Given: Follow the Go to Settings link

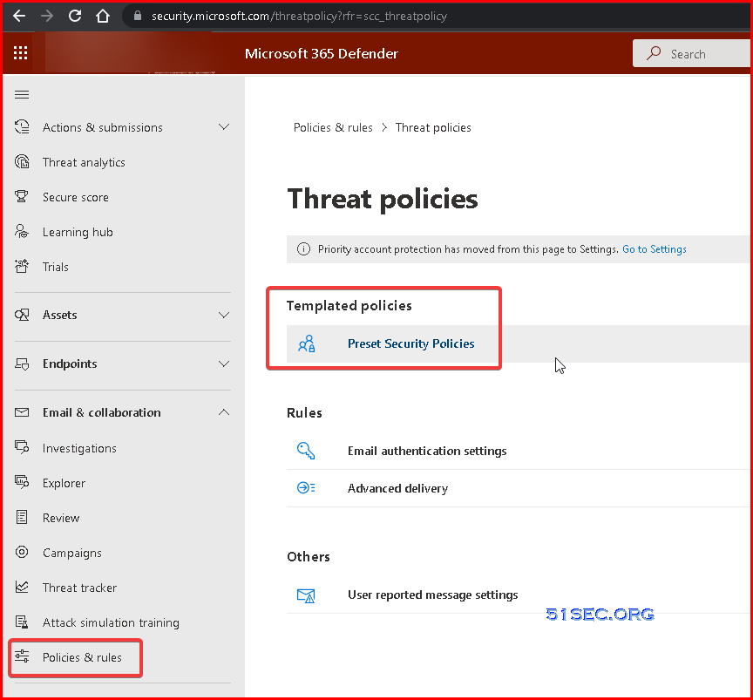Looking at the screenshot, I should click(654, 248).
